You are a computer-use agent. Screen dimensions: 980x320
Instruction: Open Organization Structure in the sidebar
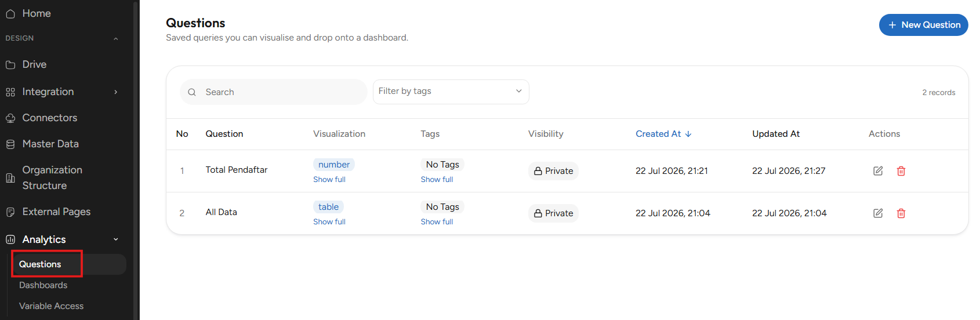click(x=52, y=177)
